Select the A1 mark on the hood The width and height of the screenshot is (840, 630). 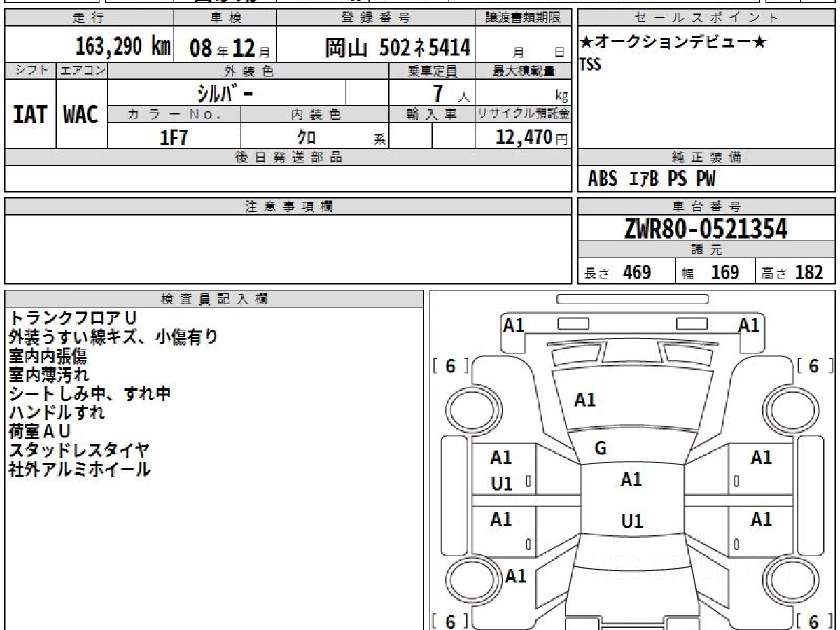[584, 400]
